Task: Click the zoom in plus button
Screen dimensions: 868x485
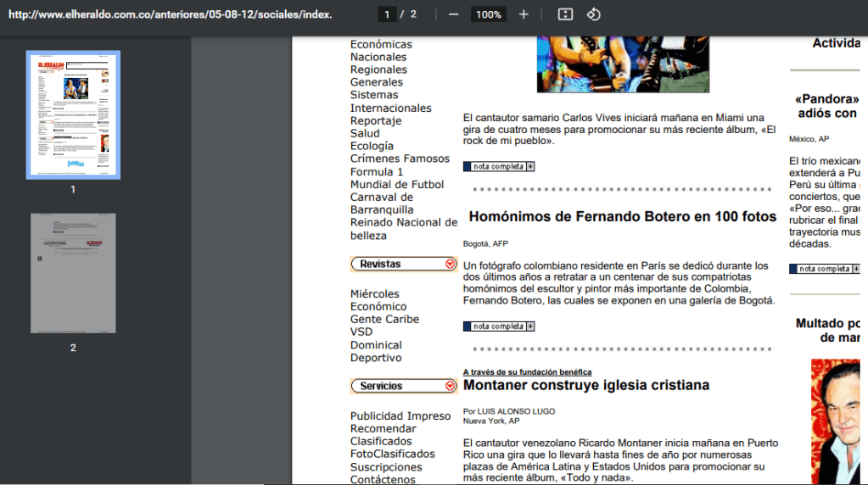Action: point(524,14)
